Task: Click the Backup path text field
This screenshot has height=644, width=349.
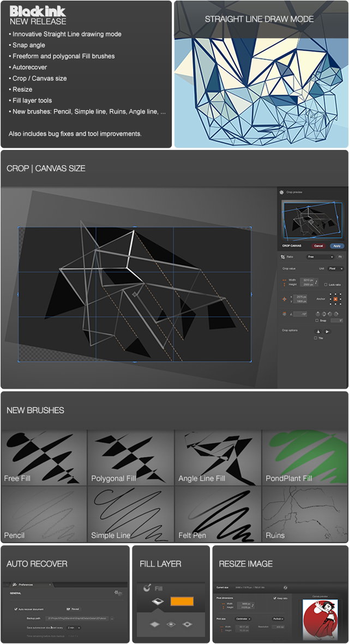Action: (77, 618)
